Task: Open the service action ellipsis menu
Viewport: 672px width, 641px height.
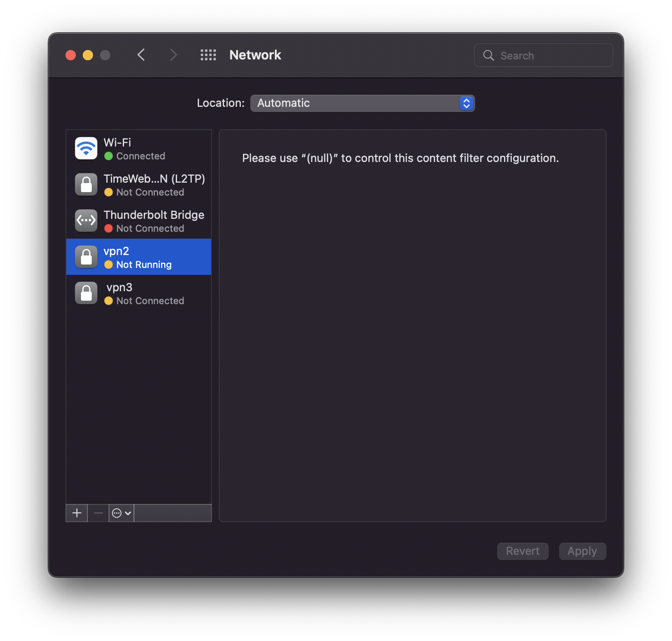Action: (121, 513)
